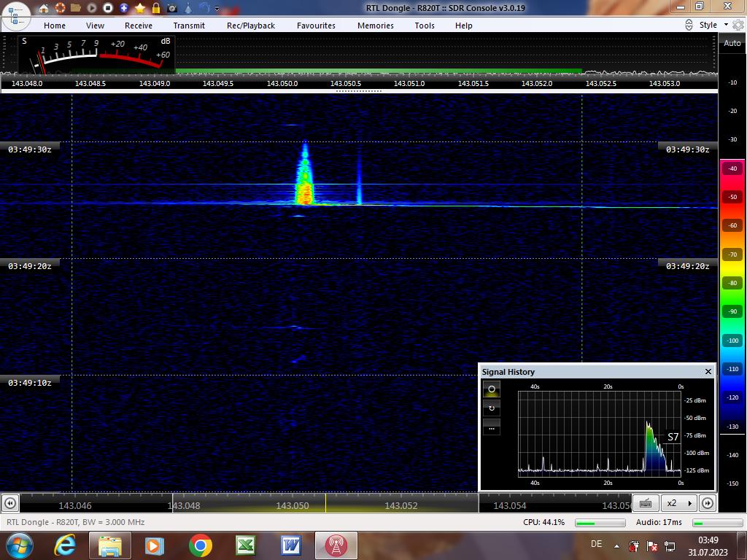Open the Rec/Playback ribbon tab
The height and width of the screenshot is (560, 747).
pyautogui.click(x=251, y=26)
